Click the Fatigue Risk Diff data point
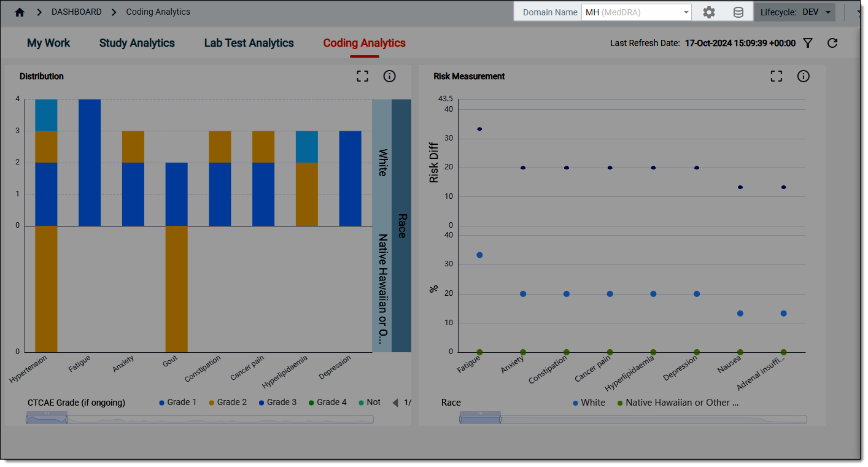The height and width of the screenshot is (467, 868). pyautogui.click(x=479, y=129)
